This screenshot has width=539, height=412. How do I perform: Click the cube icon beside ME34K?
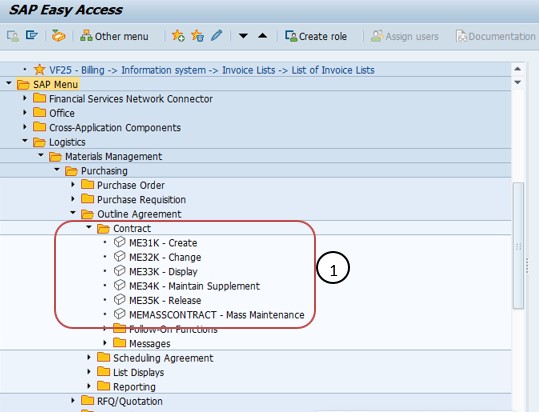pos(119,285)
